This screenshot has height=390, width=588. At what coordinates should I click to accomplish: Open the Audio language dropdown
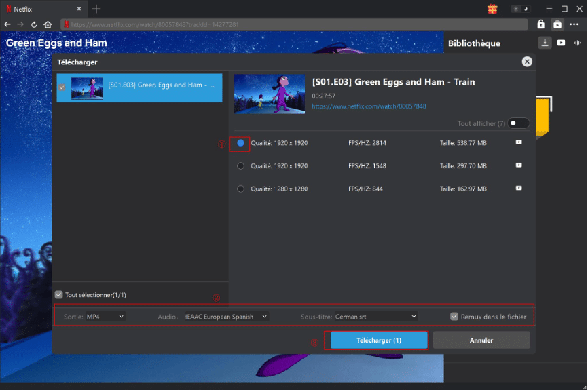[227, 317]
